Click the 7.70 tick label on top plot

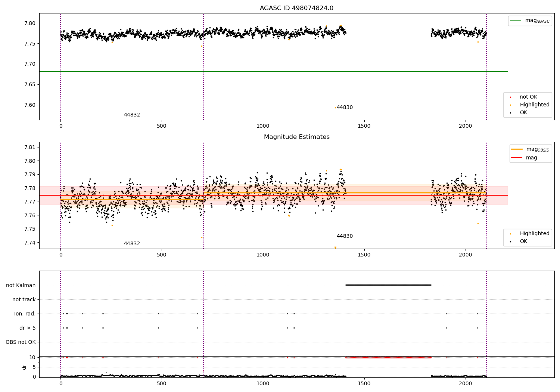(x=30, y=64)
